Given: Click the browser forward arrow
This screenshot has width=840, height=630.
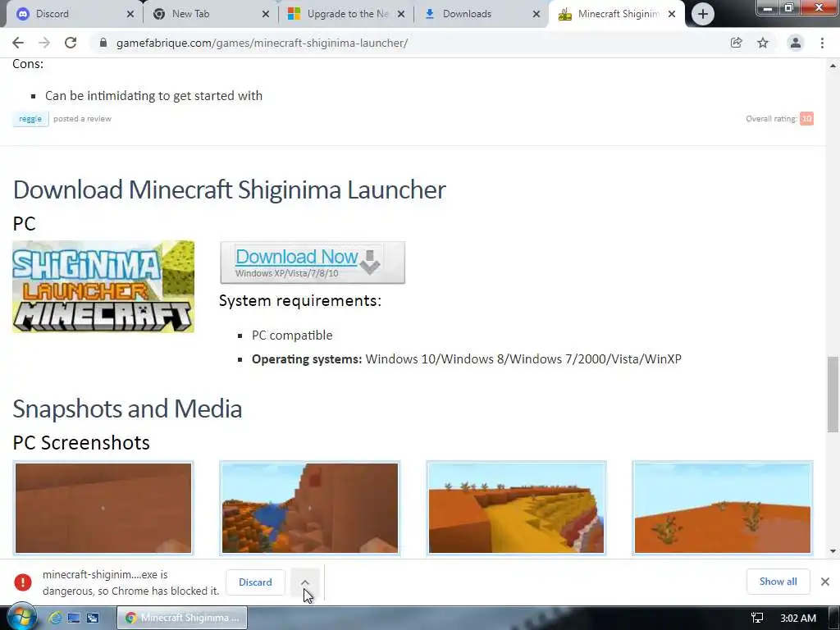Looking at the screenshot, I should [44, 43].
